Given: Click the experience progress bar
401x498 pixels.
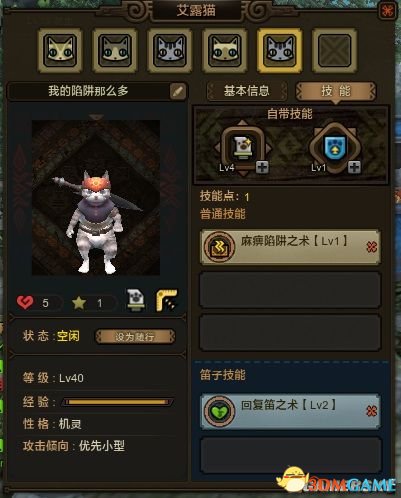Looking at the screenshot, I should click(x=117, y=402).
